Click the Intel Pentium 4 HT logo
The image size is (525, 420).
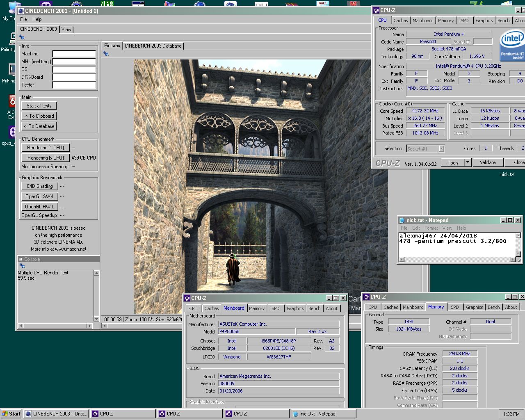click(512, 46)
